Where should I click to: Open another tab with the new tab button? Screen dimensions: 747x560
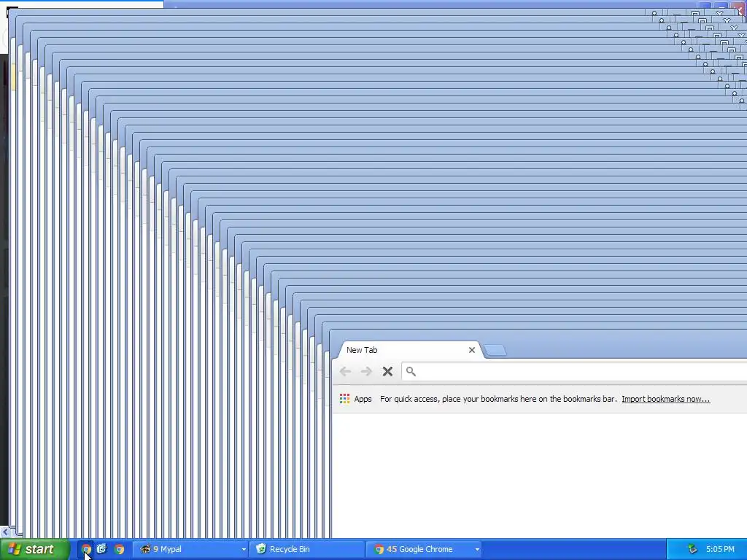point(495,351)
